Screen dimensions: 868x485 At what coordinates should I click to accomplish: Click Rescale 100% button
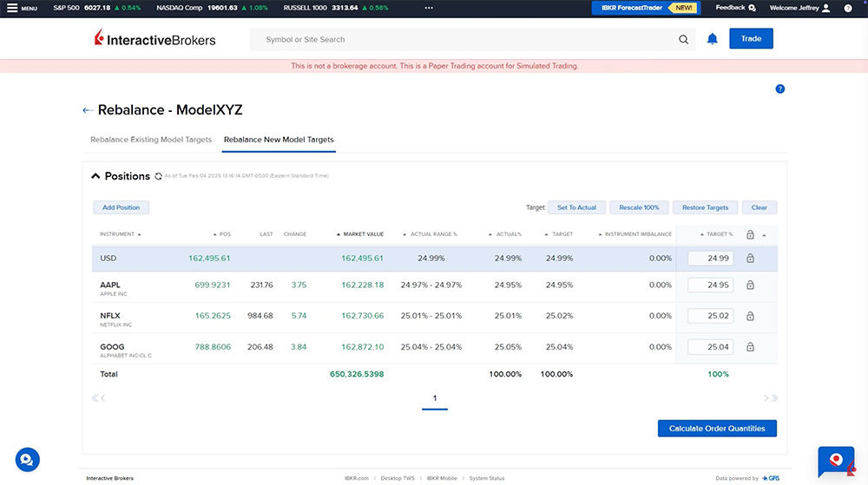640,207
